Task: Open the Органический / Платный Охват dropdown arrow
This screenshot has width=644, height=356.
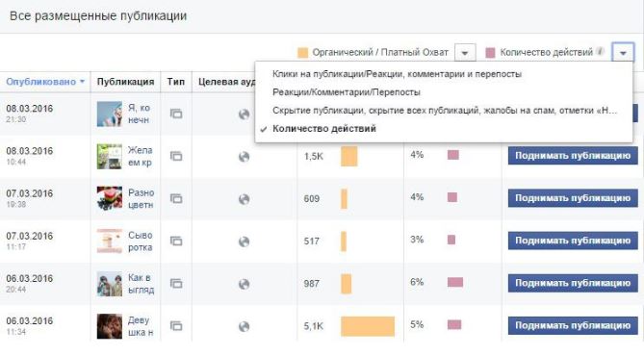Action: click(x=465, y=53)
